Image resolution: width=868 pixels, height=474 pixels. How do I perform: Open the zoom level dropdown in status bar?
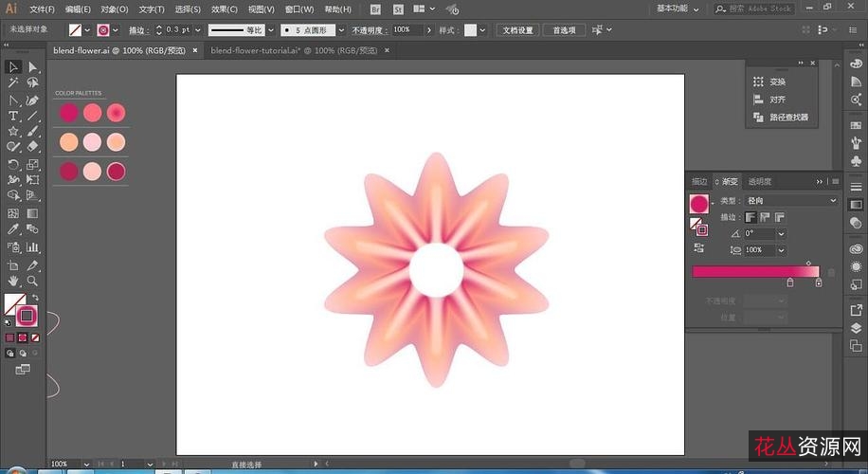tap(86, 464)
